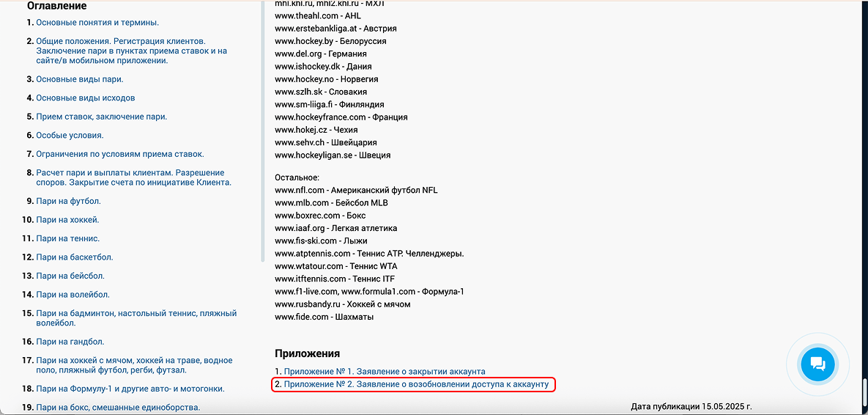
Task: Go to 'Основные виды пари.' section
Action: click(80, 79)
